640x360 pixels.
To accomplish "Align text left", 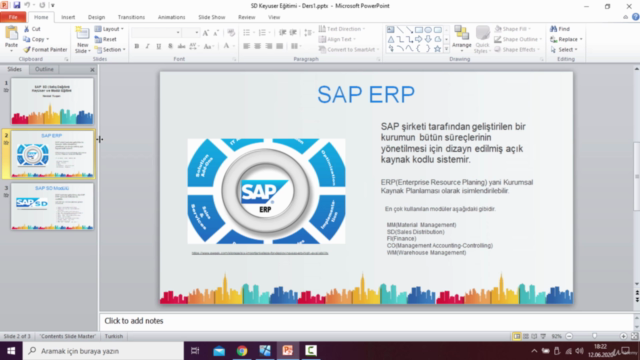I will tap(247, 47).
